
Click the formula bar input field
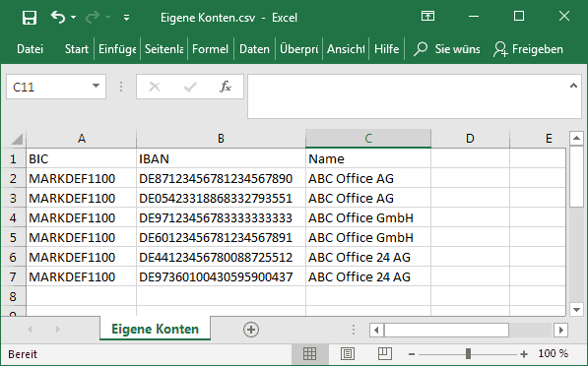(407, 96)
